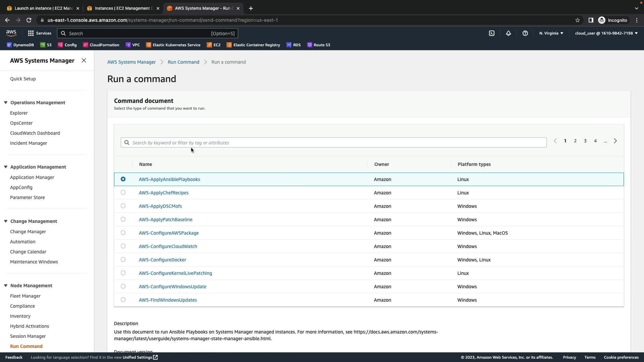The image size is (644, 362).
Task: Click the Run Command breadcrumb link
Action: [x=183, y=62]
